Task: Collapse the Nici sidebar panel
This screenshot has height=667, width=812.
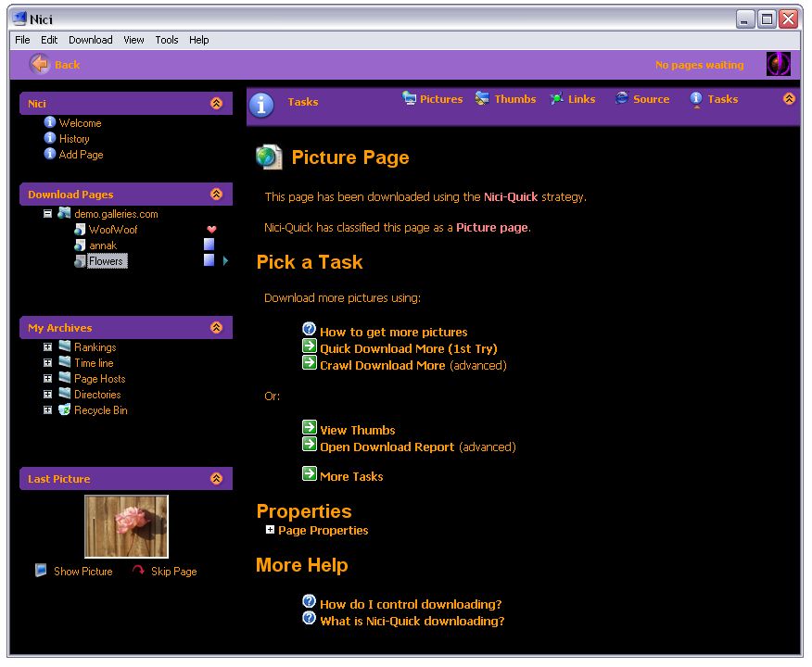Action: tap(217, 103)
